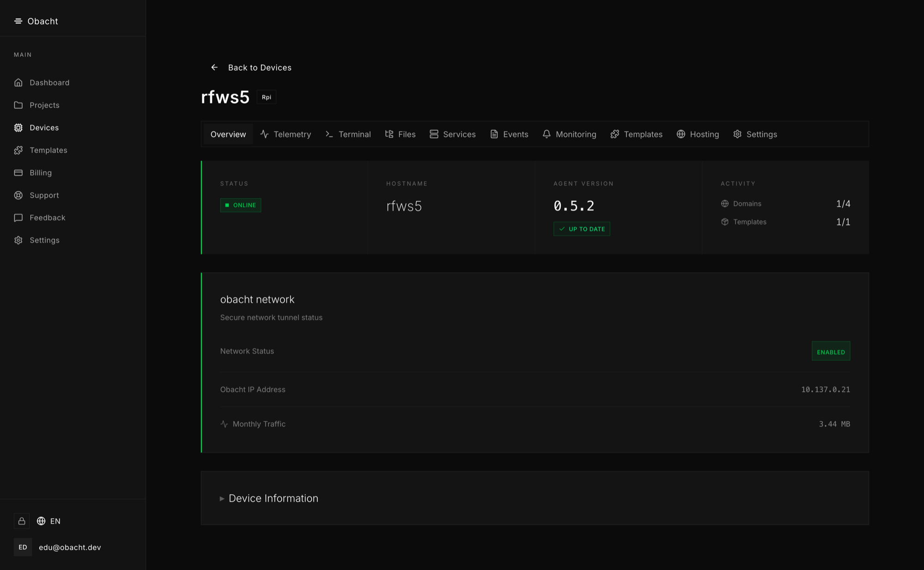Click the Services server icon in tab bar
The image size is (924, 570).
pos(434,134)
